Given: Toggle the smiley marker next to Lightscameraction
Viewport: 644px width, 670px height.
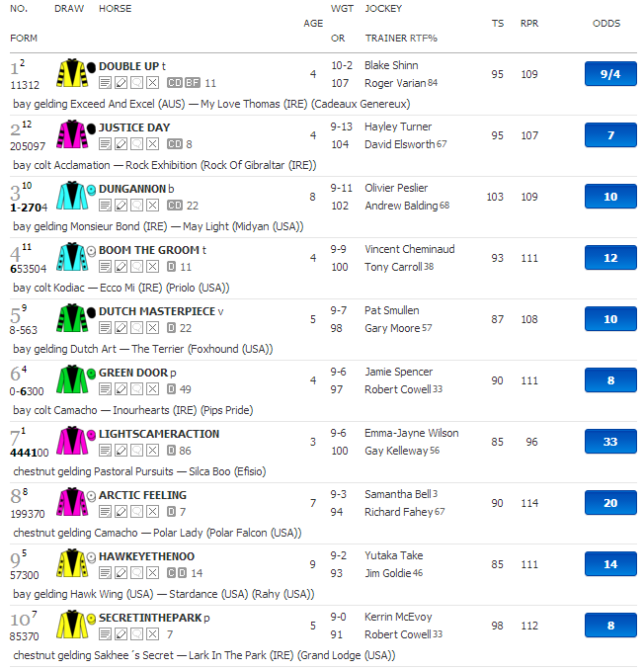Looking at the screenshot, I should tap(92, 435).
